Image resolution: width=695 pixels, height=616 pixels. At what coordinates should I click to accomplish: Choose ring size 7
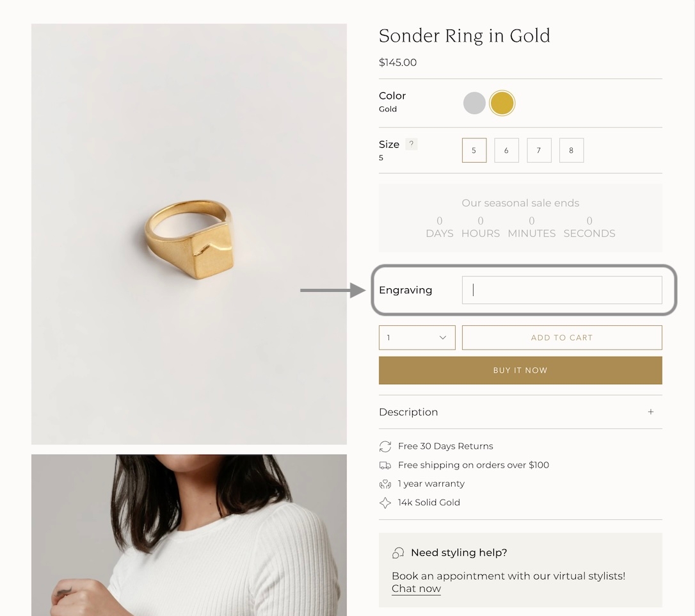click(539, 150)
